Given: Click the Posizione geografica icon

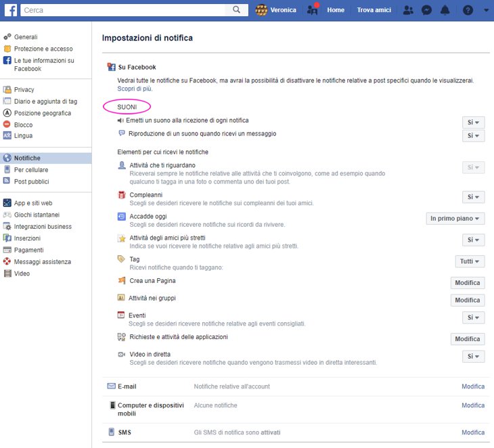Looking at the screenshot, I should click(x=7, y=113).
